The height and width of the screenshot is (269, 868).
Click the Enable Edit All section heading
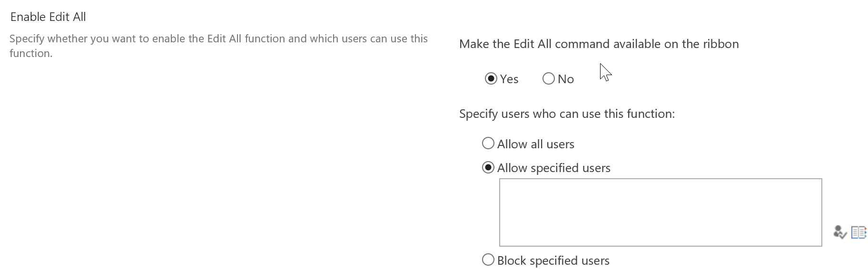coord(48,17)
